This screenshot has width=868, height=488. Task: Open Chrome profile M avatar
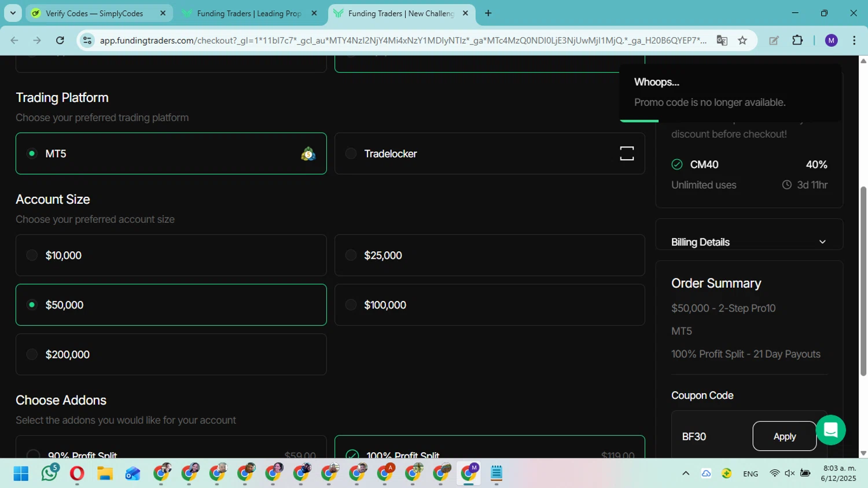(x=831, y=41)
